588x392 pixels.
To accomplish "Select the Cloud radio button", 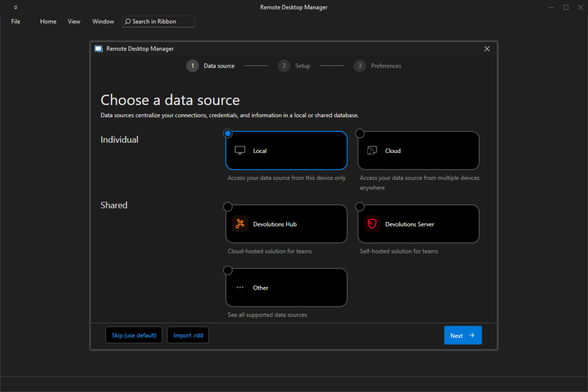I will pos(360,133).
